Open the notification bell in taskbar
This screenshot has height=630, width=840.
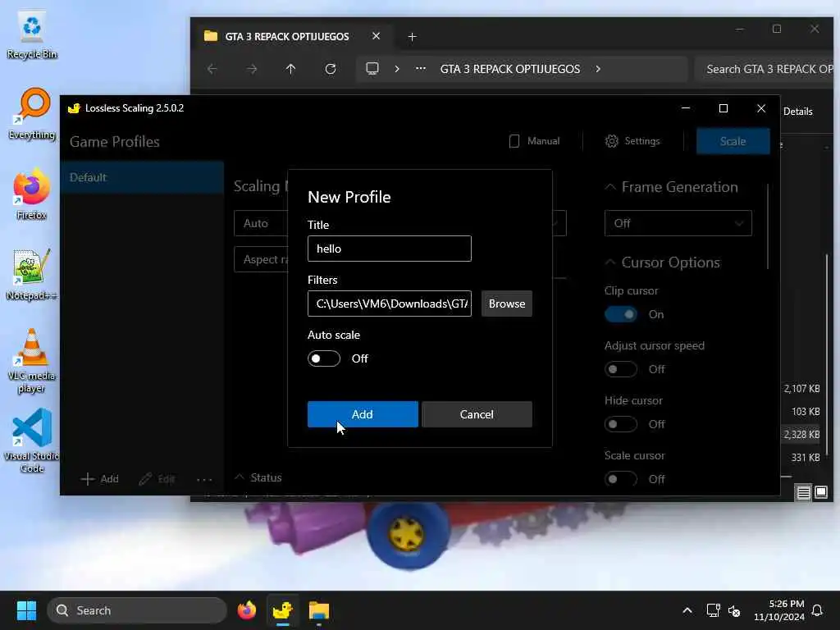[818, 610]
